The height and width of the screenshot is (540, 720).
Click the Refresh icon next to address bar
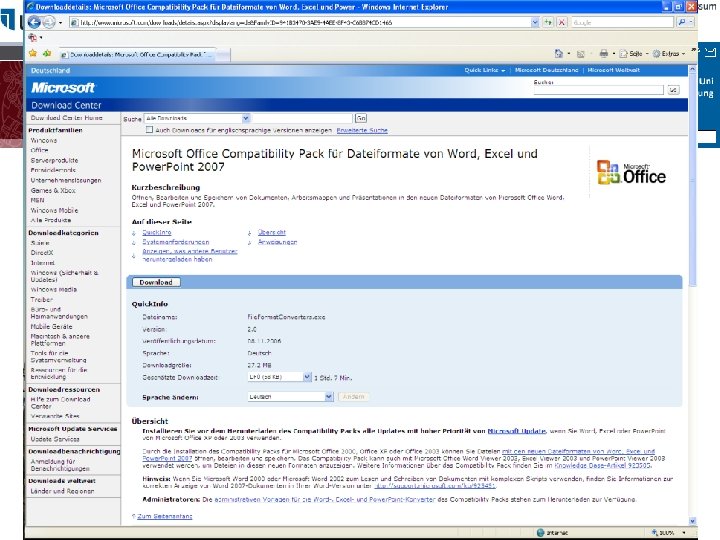(x=548, y=22)
